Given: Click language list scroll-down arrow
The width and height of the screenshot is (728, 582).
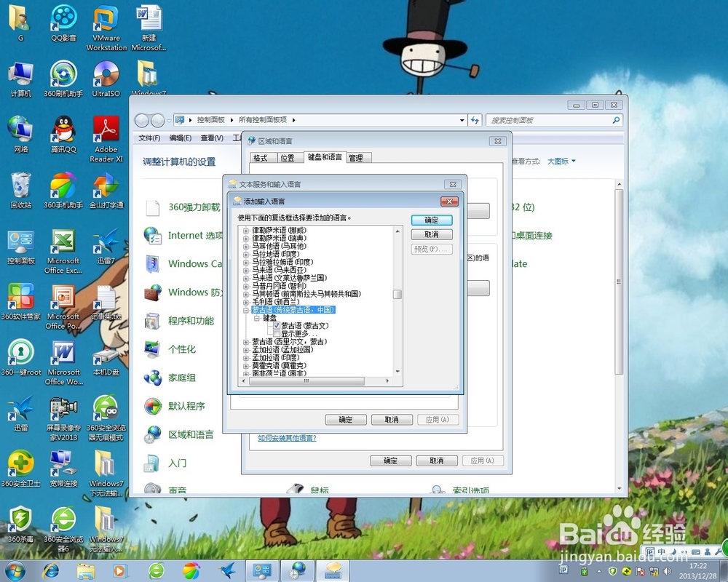Looking at the screenshot, I should click(x=397, y=372).
